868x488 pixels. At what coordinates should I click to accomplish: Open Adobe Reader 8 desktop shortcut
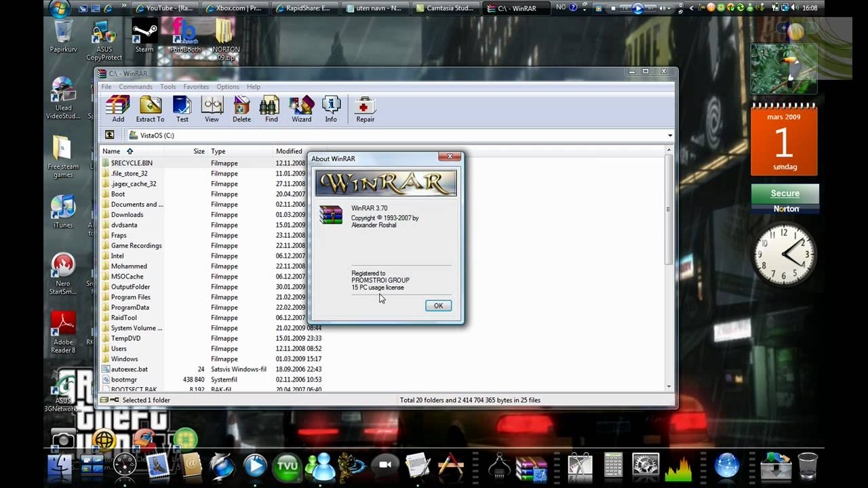(63, 332)
